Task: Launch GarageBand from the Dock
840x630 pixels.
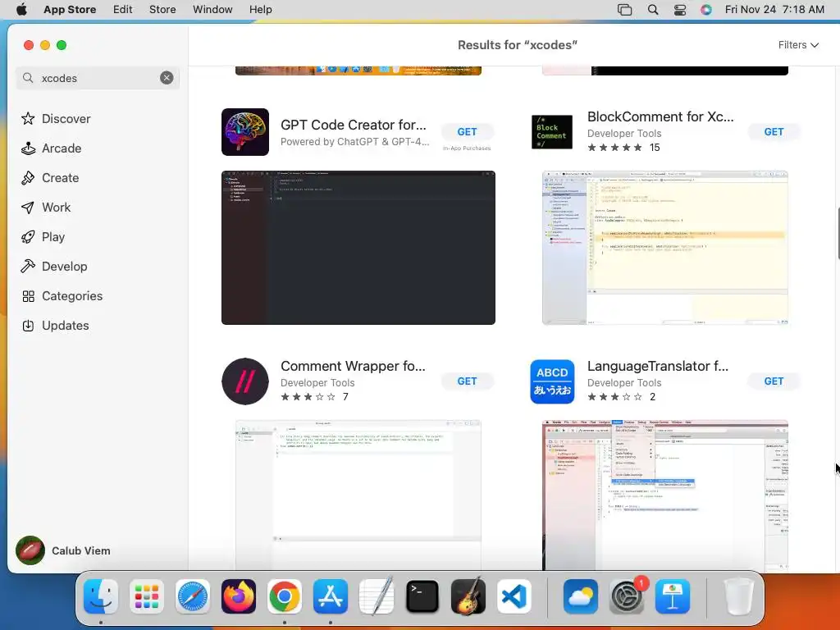Action: [x=468, y=596]
